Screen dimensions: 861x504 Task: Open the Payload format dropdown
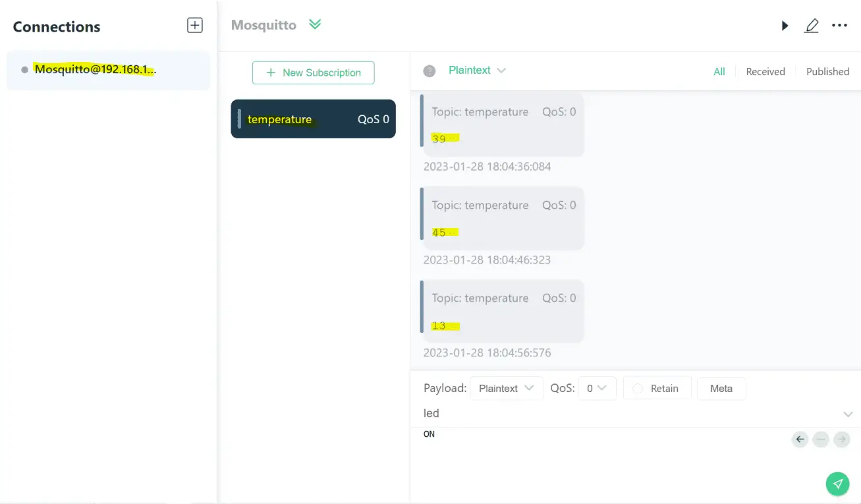coord(506,388)
